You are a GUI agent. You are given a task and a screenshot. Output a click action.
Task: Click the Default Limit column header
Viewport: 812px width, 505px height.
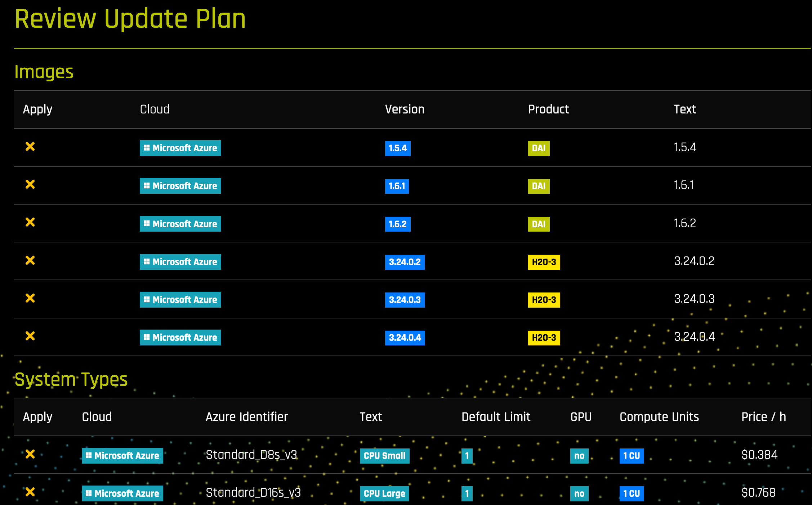tap(496, 417)
